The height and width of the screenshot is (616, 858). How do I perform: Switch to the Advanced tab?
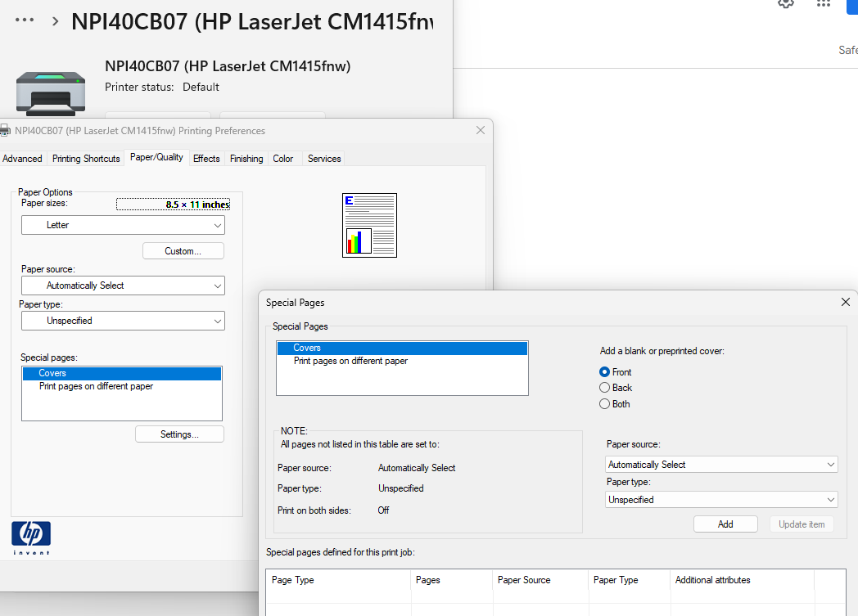tap(22, 159)
